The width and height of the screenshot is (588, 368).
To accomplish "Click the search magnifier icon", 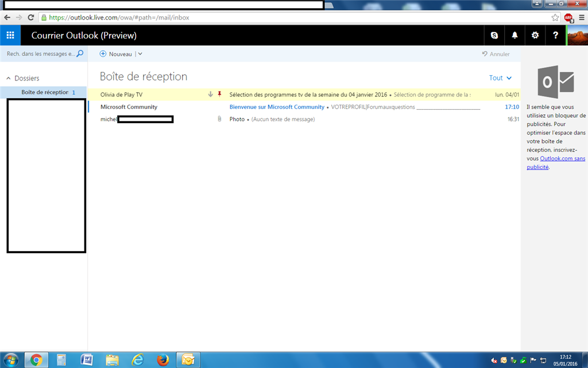I will (x=80, y=53).
